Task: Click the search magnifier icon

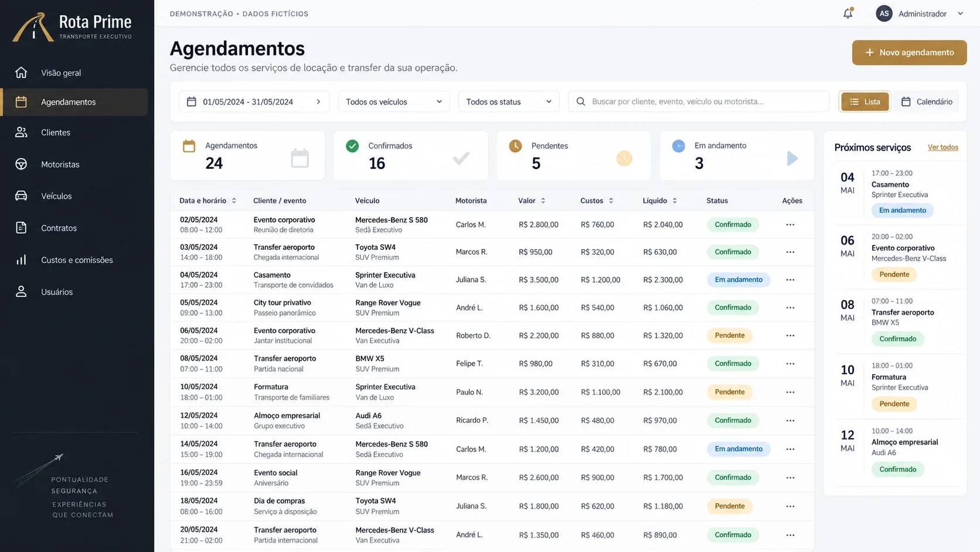Action: [580, 101]
